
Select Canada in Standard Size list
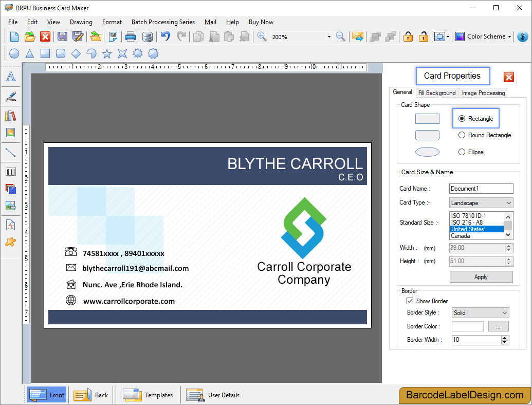[x=476, y=236]
